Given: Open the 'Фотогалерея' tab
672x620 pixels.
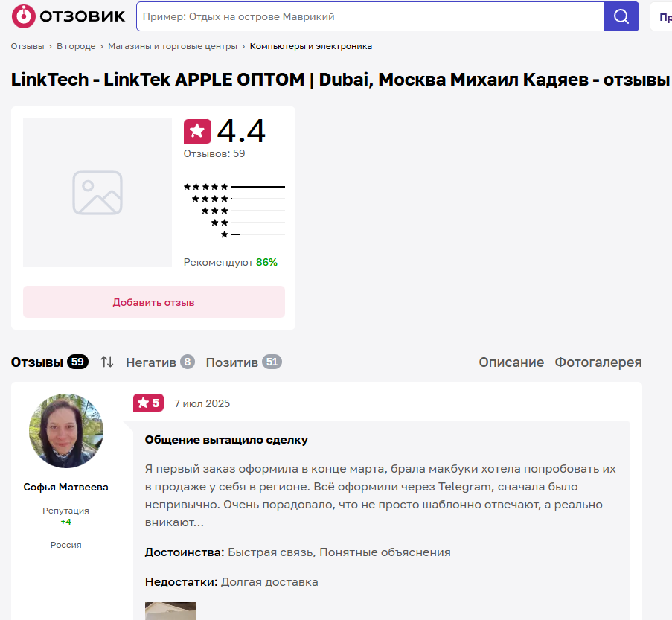Looking at the screenshot, I should pos(598,362).
